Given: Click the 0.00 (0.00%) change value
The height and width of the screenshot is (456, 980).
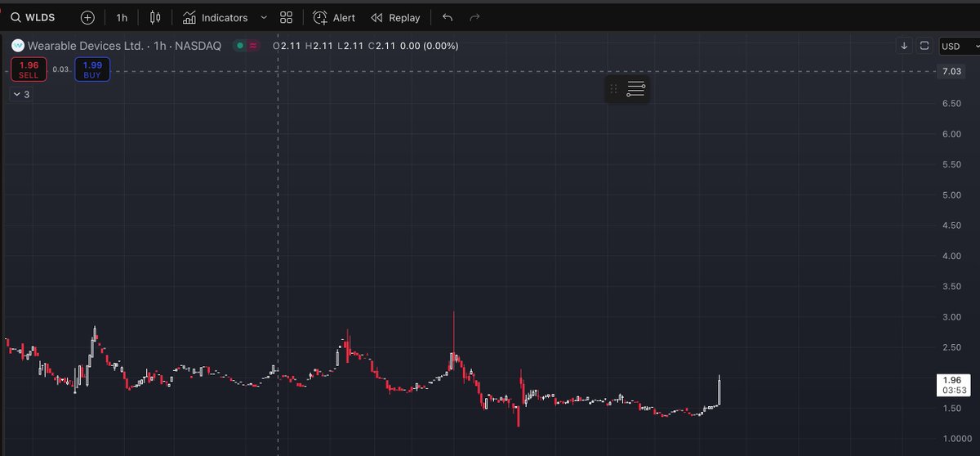Looking at the screenshot, I should (x=430, y=46).
